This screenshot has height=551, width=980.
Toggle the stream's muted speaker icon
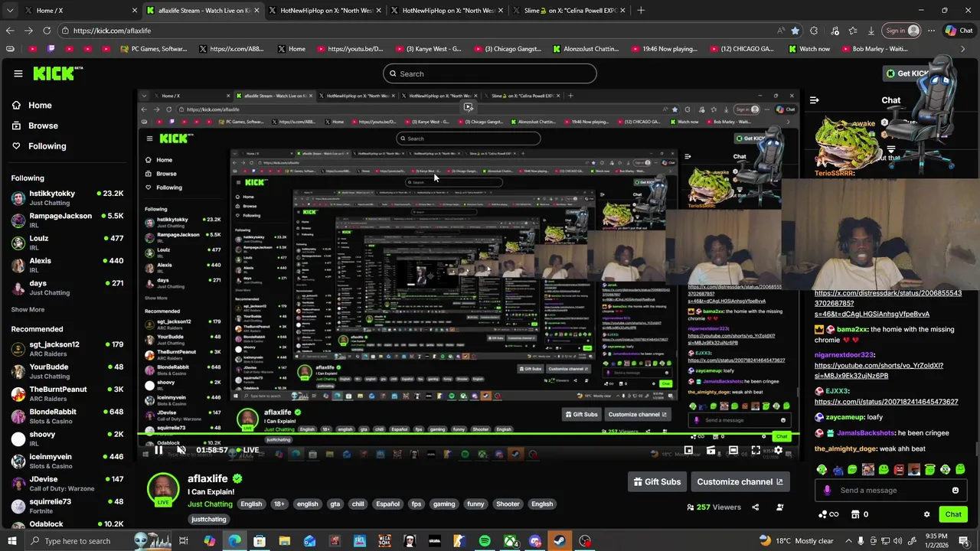coord(181,450)
